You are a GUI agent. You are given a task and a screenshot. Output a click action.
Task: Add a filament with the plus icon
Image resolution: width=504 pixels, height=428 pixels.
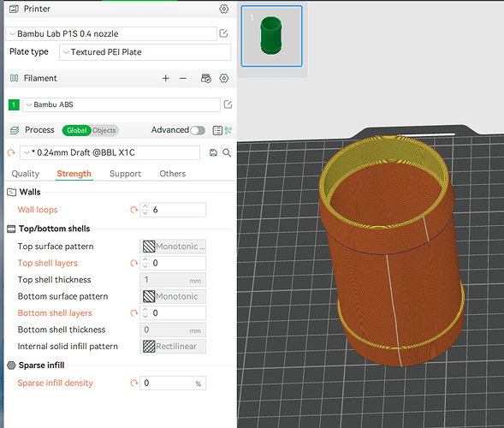(165, 78)
